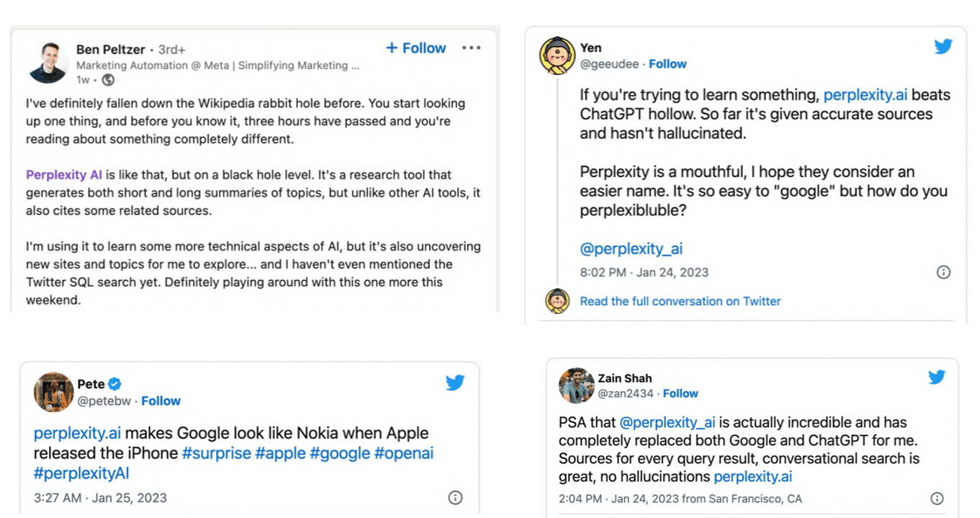Viewport: 980px width, 518px height.
Task: Click the globe visibility icon on Ben's post
Action: point(108,80)
